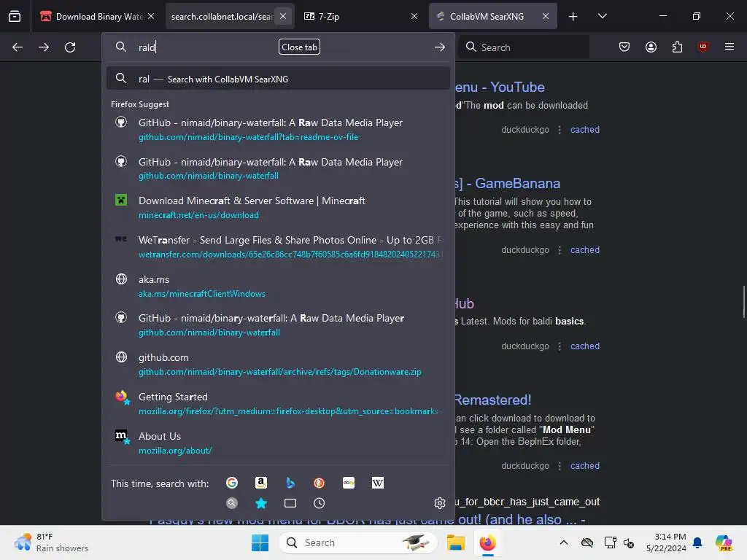747x560 pixels.
Task: Click the Go arrow in address bar
Action: [440, 47]
